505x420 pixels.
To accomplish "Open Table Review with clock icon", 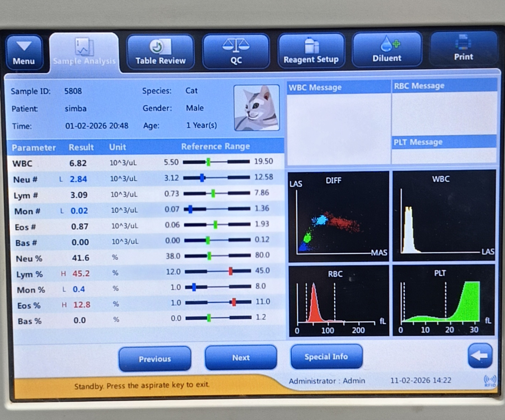I will 161,52.
